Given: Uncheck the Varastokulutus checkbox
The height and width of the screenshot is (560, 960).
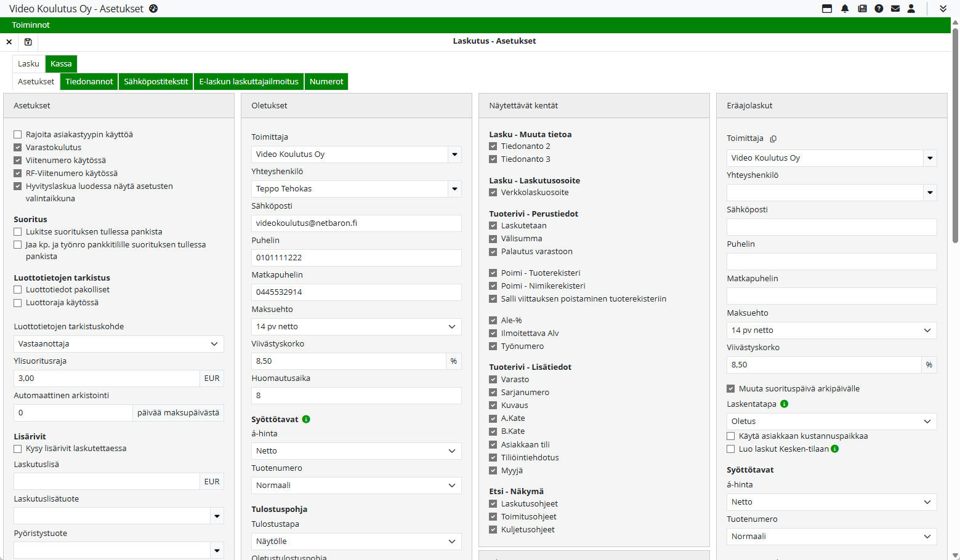Looking at the screenshot, I should tap(18, 148).
